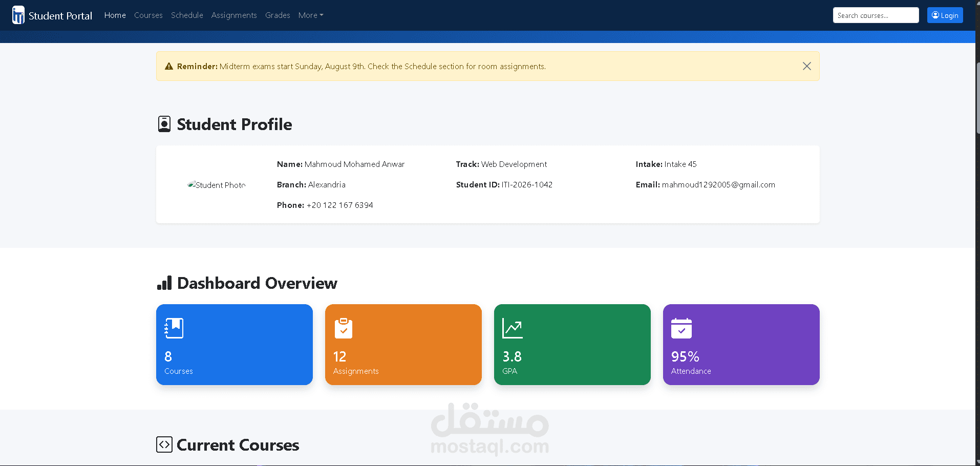Focus the Search courses input field

click(876, 15)
